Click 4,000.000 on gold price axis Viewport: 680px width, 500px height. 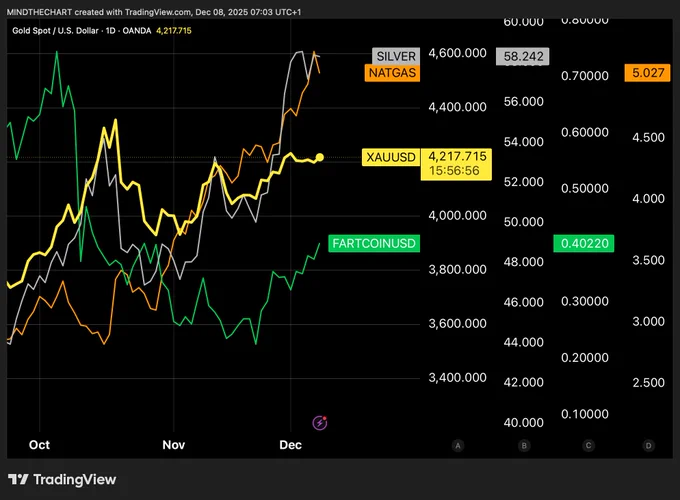click(458, 216)
